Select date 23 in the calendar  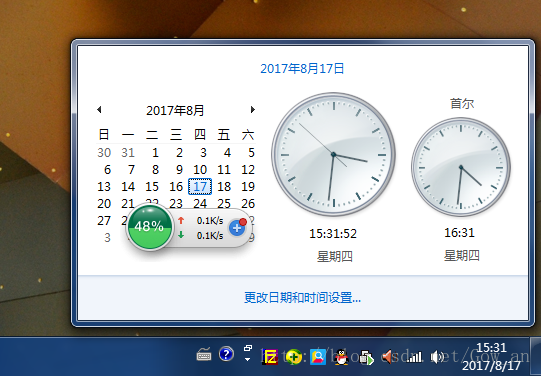click(176, 204)
